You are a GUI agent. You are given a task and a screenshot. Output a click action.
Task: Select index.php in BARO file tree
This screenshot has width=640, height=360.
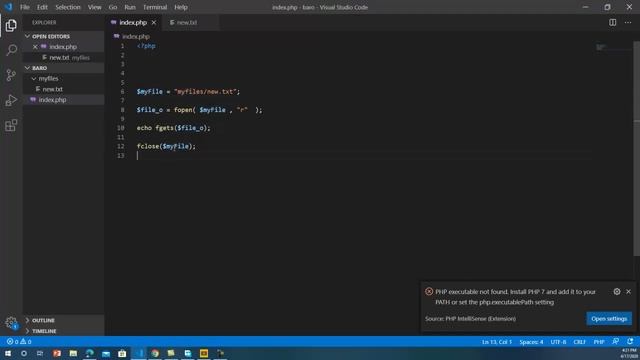pyautogui.click(x=64, y=100)
